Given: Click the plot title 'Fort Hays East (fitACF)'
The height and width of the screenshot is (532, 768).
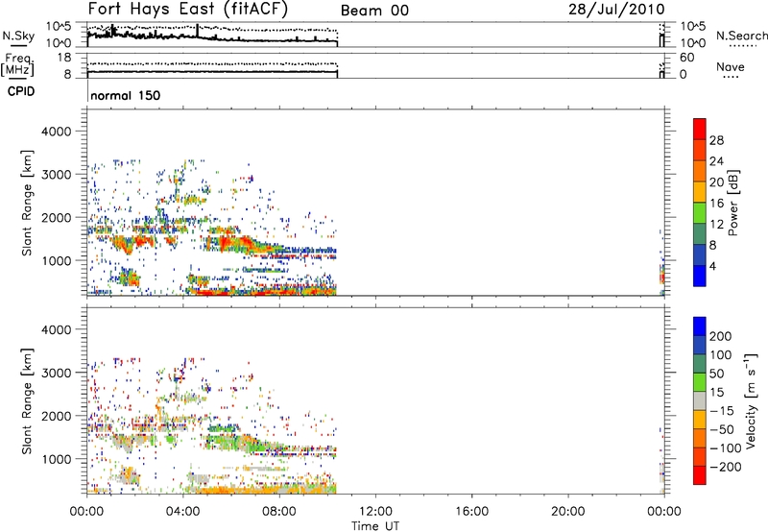Looking at the screenshot, I should click(187, 9).
